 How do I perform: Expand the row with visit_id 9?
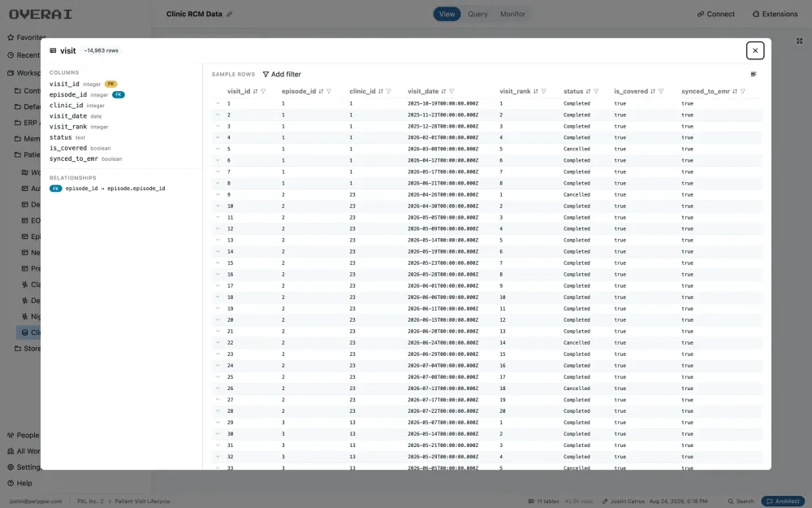[x=218, y=194]
